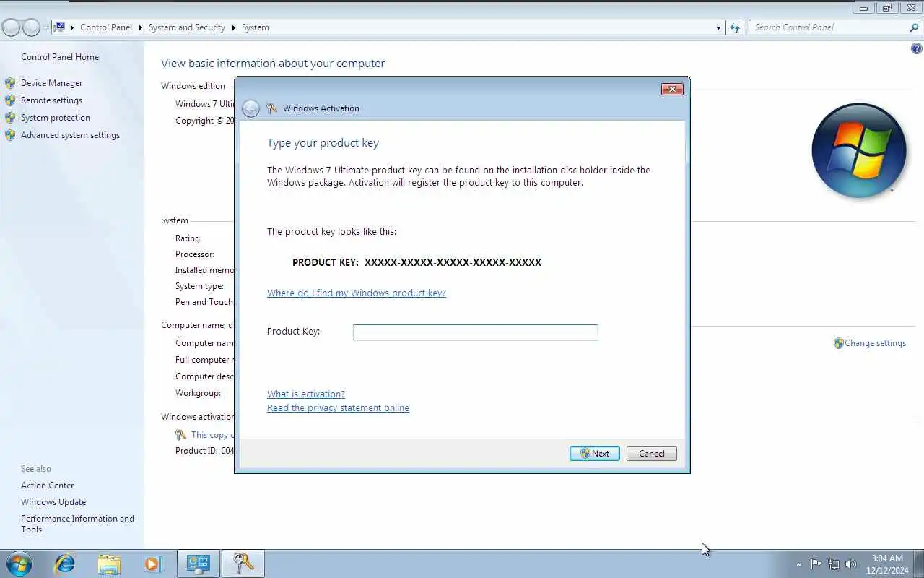Click the shield icon beside Change settings

[x=838, y=343]
